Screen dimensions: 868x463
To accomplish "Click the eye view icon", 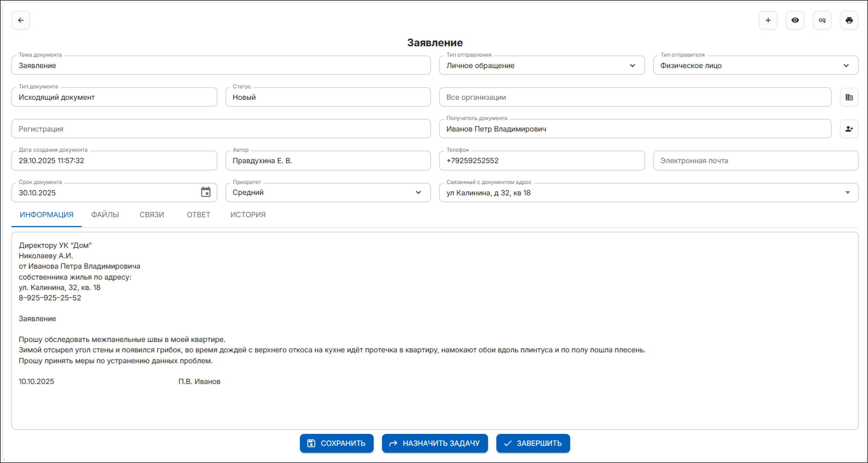I will [x=795, y=20].
